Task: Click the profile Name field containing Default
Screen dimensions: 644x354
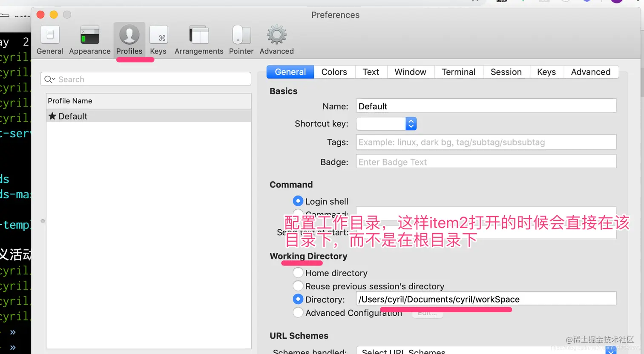Action: pos(486,106)
